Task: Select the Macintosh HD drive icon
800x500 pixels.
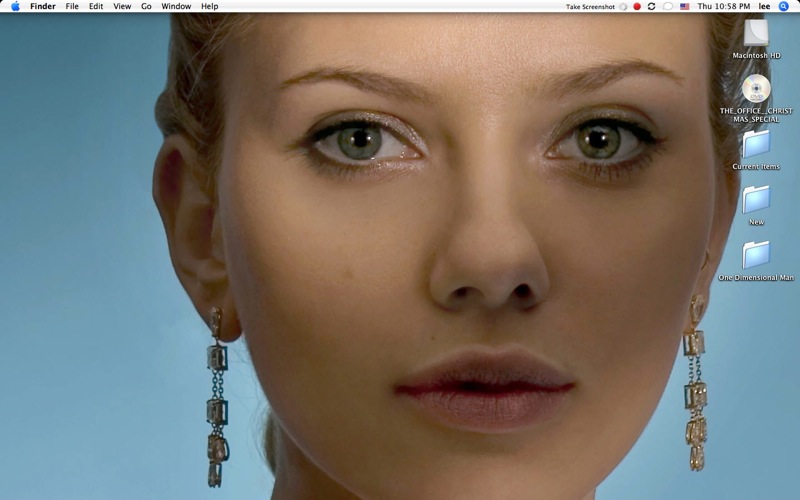Action: tap(756, 34)
